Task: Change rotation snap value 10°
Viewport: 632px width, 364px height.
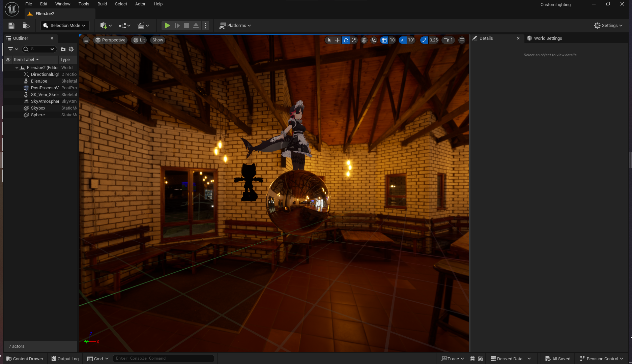Action: click(411, 40)
